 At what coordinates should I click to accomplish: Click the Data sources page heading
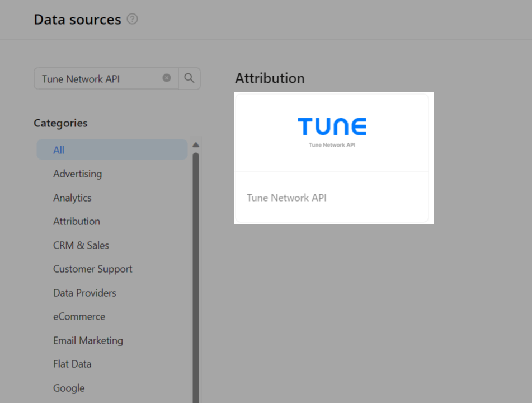pyautogui.click(x=77, y=20)
